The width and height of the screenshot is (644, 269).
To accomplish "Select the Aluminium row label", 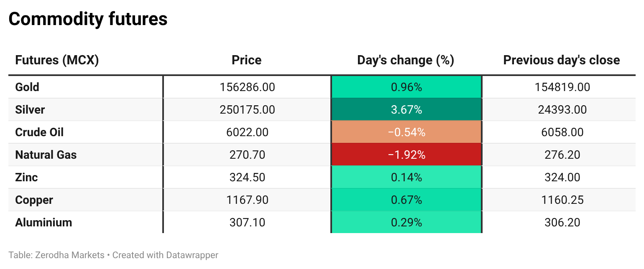I will point(43,223).
